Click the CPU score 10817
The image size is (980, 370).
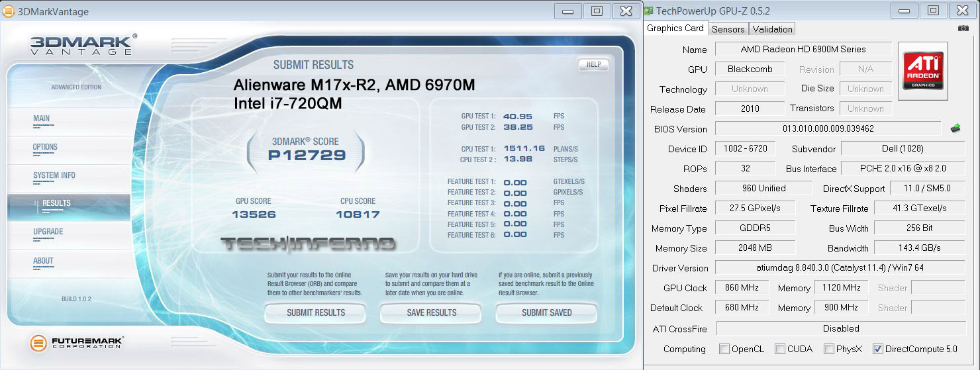point(358,214)
